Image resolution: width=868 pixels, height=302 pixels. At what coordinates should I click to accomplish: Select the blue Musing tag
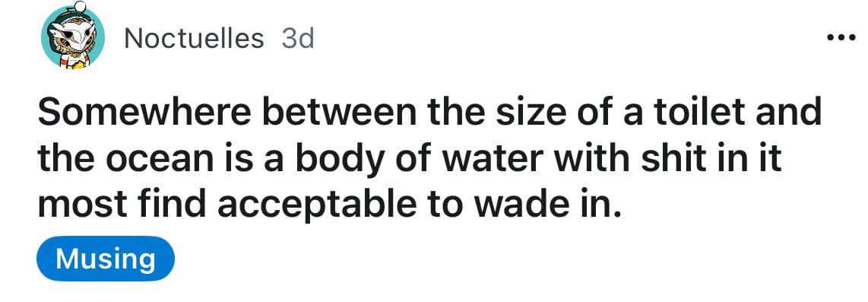tap(105, 259)
